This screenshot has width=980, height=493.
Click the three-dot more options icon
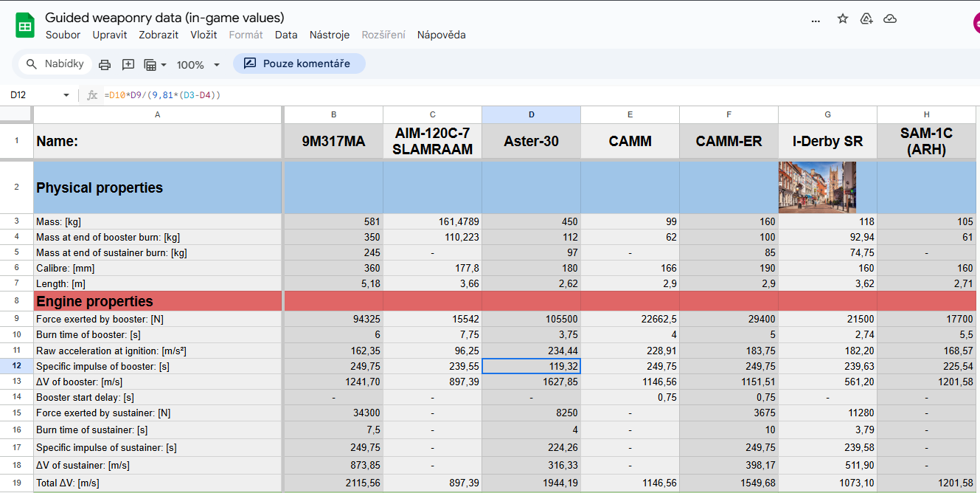pos(816,21)
